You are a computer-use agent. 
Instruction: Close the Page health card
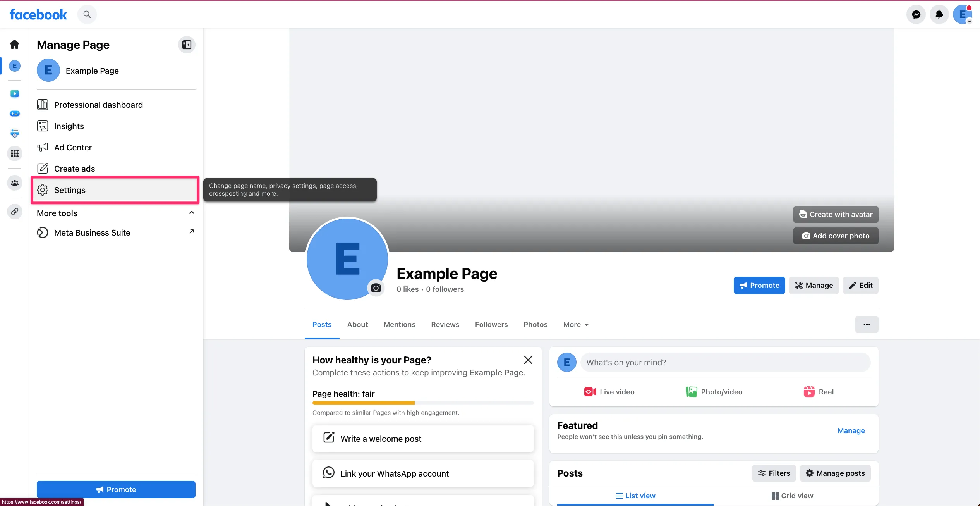point(528,360)
